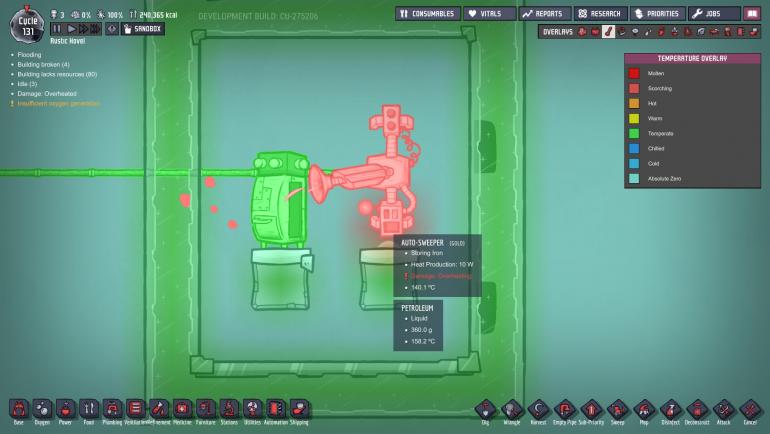Select the Harvest tool
770x434 pixels.
[538, 409]
